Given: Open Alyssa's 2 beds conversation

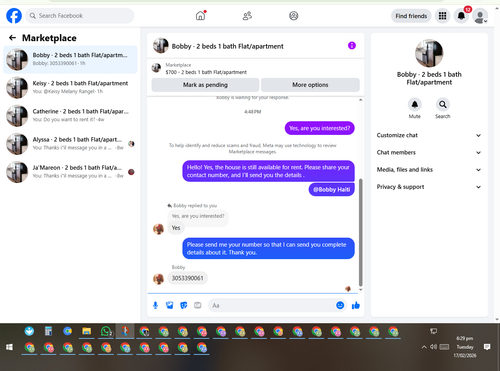Looking at the screenshot, I should [x=70, y=144].
